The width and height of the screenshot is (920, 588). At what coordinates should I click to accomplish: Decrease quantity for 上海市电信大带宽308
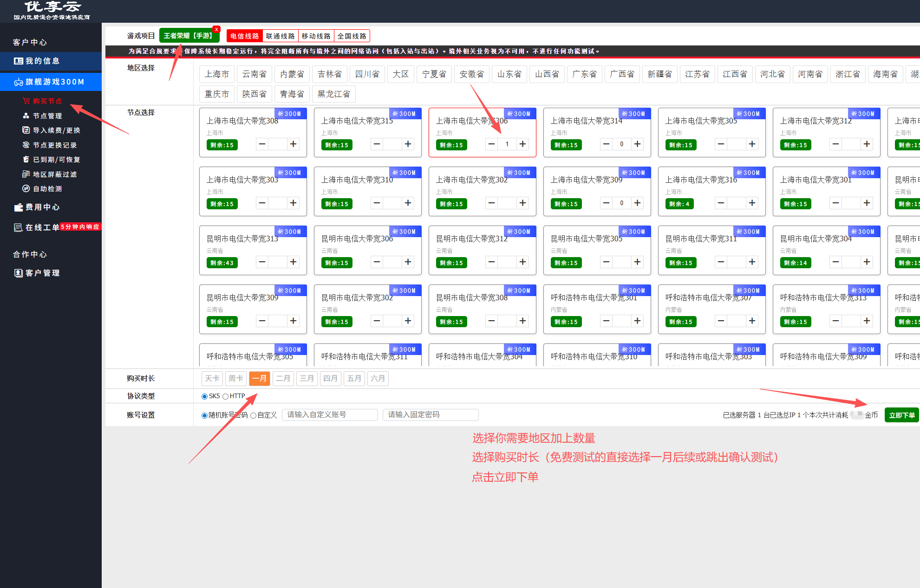262,144
